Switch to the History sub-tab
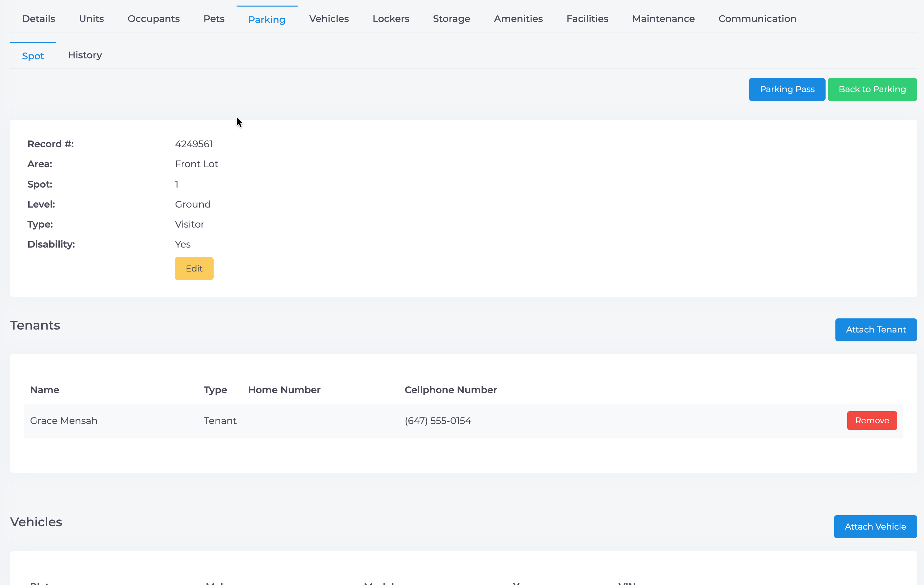Viewport: 924px width, 585px height. click(x=85, y=55)
